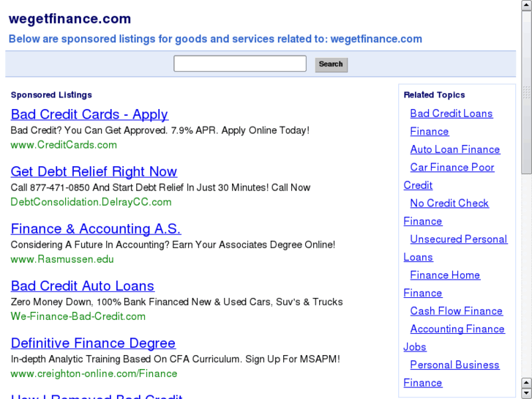Click the Related Topics heading
532x399 pixels.
(434, 95)
